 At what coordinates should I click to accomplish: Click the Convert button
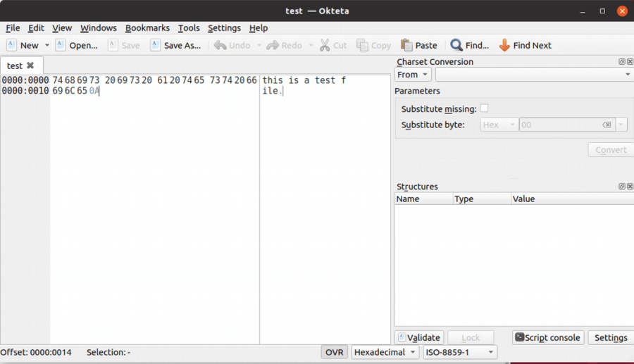[611, 150]
